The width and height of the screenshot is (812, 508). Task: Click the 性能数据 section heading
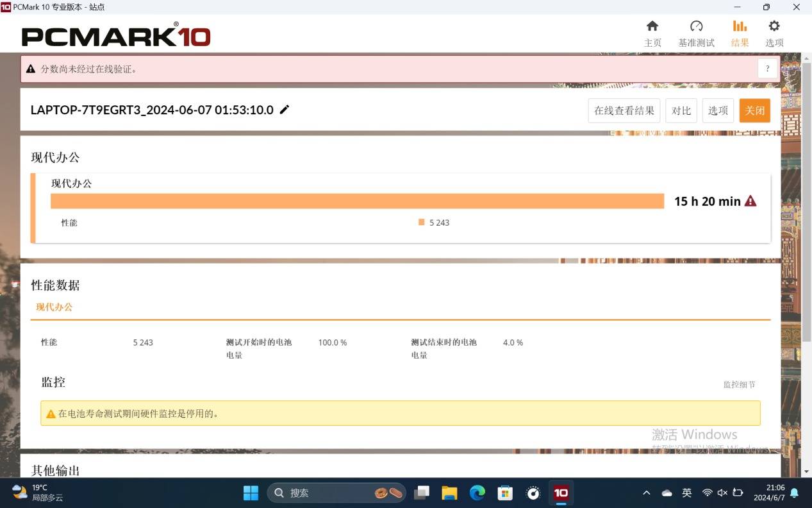pos(56,285)
